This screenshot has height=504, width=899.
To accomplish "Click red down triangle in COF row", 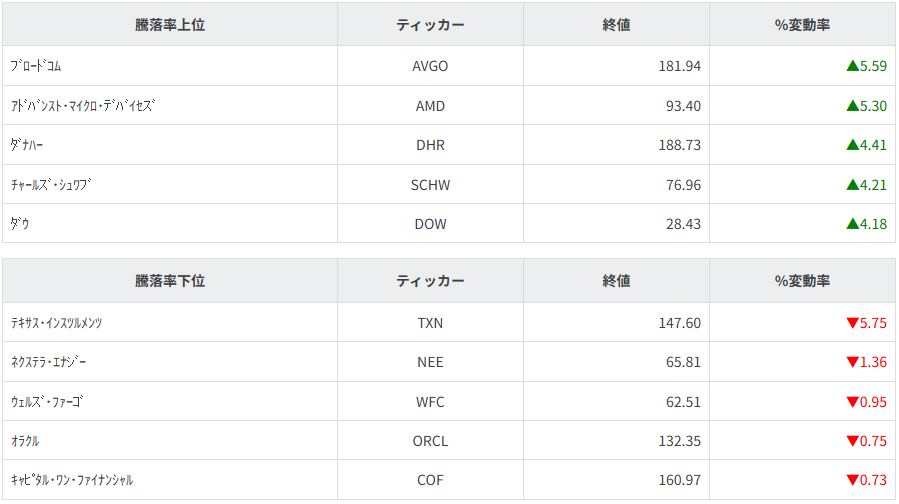I will tap(852, 480).
